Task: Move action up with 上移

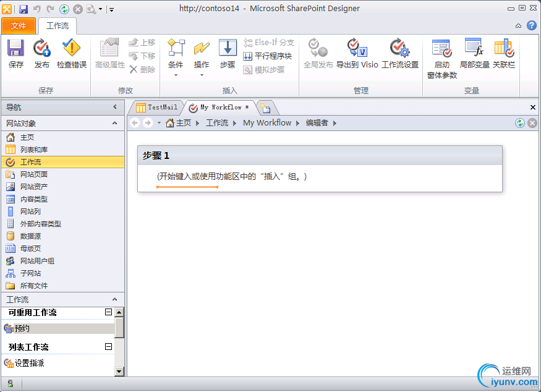Action: pyautogui.click(x=142, y=43)
